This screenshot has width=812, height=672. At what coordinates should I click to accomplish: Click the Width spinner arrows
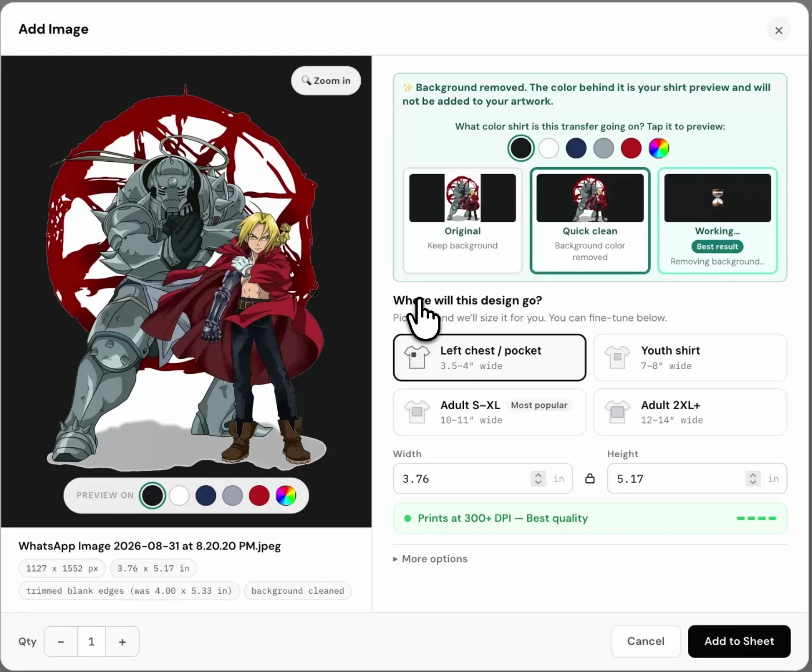pos(538,479)
